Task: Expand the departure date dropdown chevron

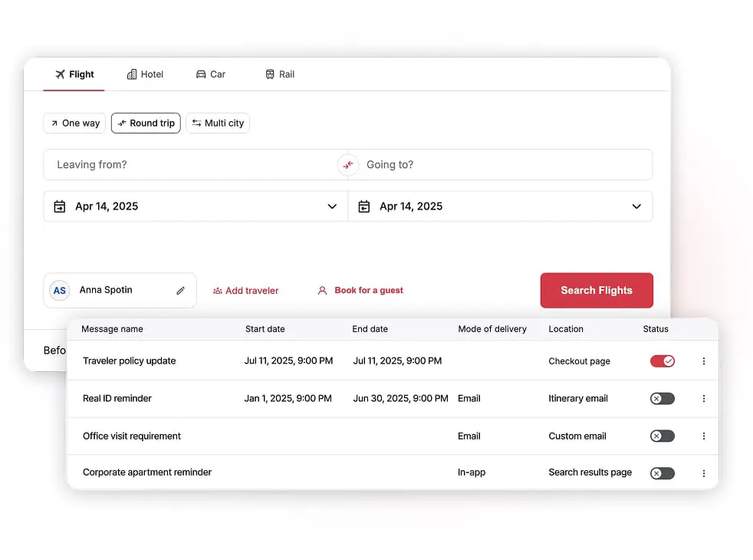Action: [332, 206]
